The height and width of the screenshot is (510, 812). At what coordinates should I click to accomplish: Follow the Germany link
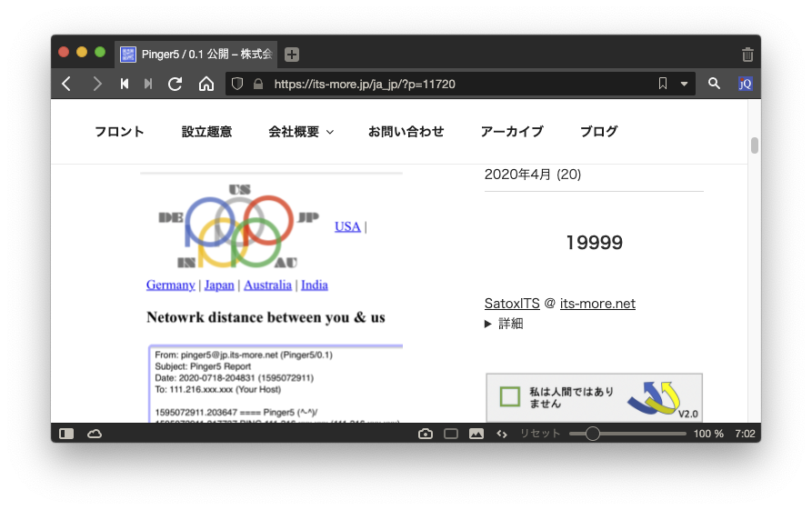pyautogui.click(x=170, y=285)
